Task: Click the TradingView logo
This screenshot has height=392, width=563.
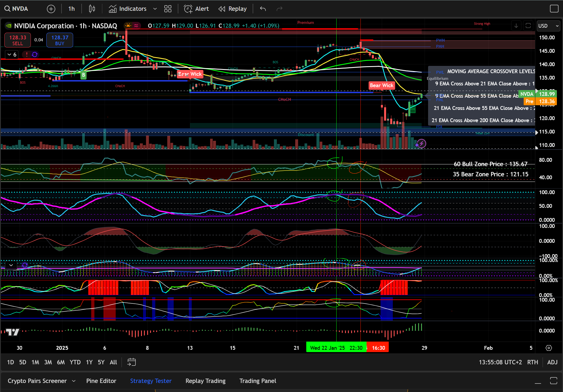Action: 13,332
